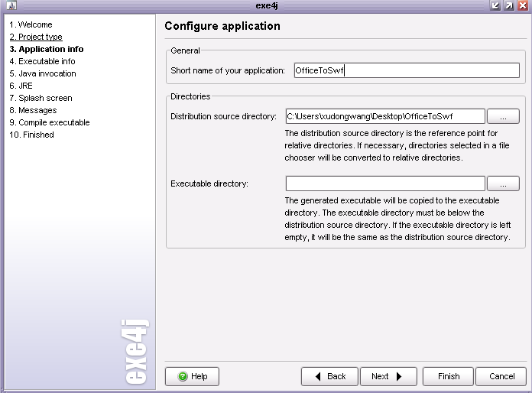
Task: Minimize the exe4j window
Action: [495, 5]
